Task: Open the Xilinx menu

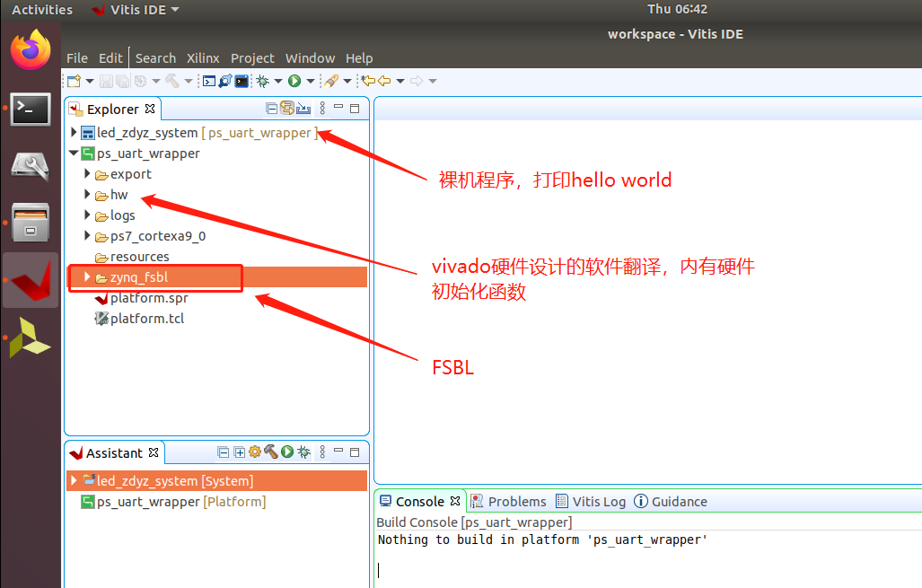Action: click(x=203, y=57)
